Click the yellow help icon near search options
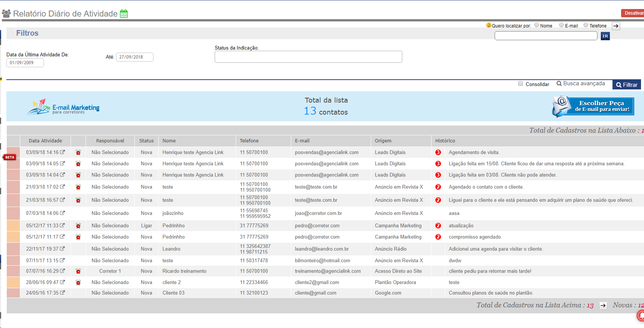The image size is (644, 328). (488, 25)
